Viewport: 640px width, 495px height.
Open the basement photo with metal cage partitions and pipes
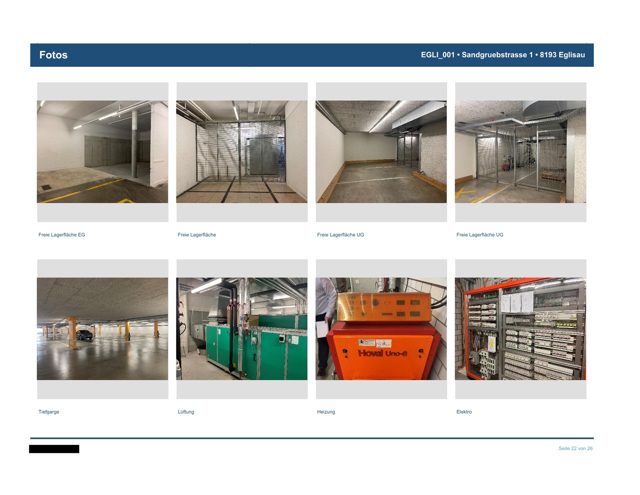coord(520,152)
